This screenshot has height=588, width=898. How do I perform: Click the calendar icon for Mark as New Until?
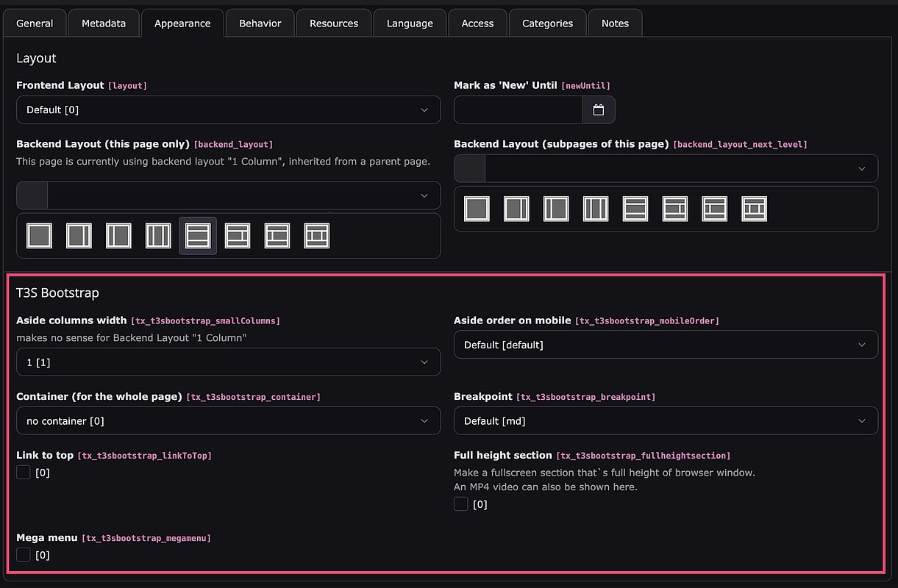(x=599, y=110)
